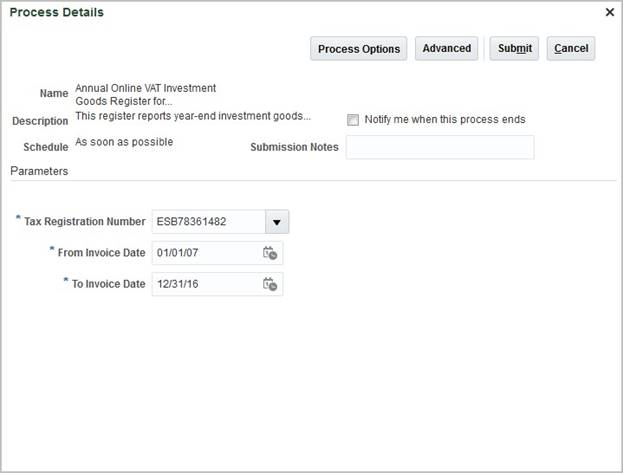Viewport: 623px width, 473px height.
Task: Focus the Submission Notes field
Action: (440, 147)
